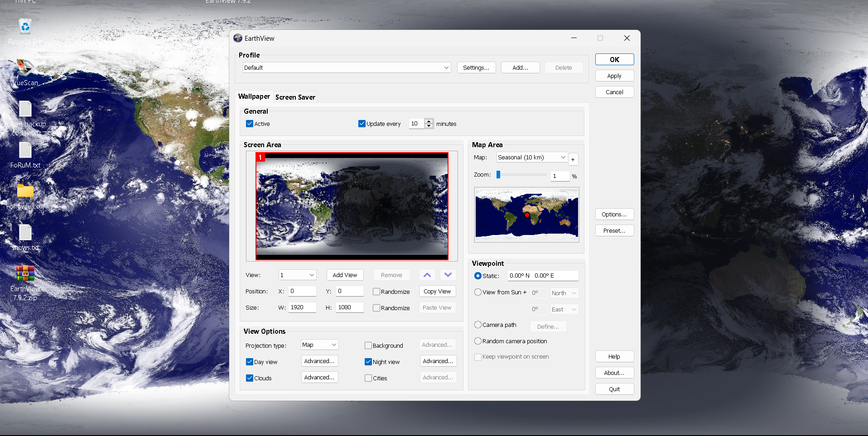
Task: Open Clouds Advanced... settings
Action: [x=320, y=377]
